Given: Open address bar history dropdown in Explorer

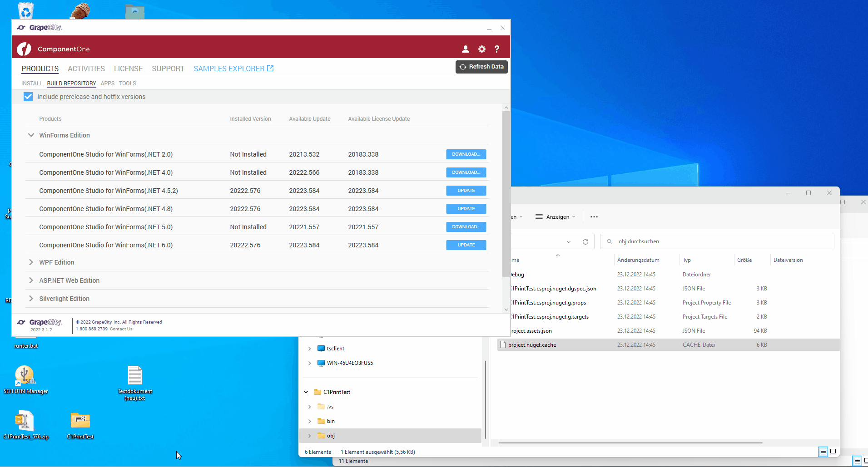Looking at the screenshot, I should tap(569, 241).
